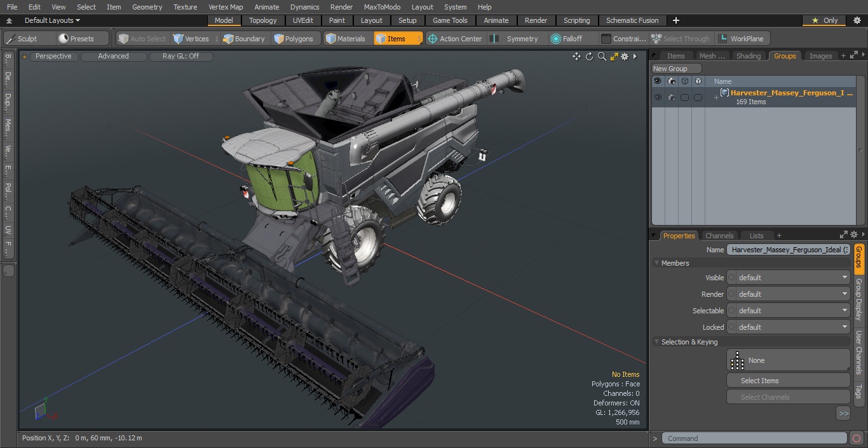Open Constraints options in toolbar
The width and height of the screenshot is (868, 448).
[x=624, y=39]
